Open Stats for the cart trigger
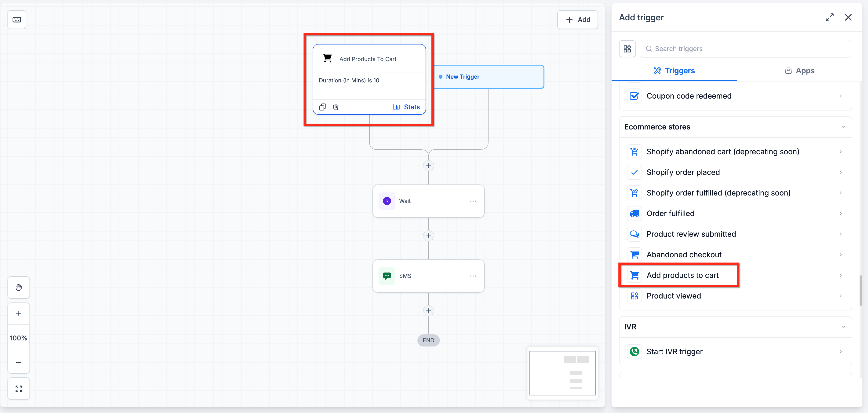 point(406,107)
